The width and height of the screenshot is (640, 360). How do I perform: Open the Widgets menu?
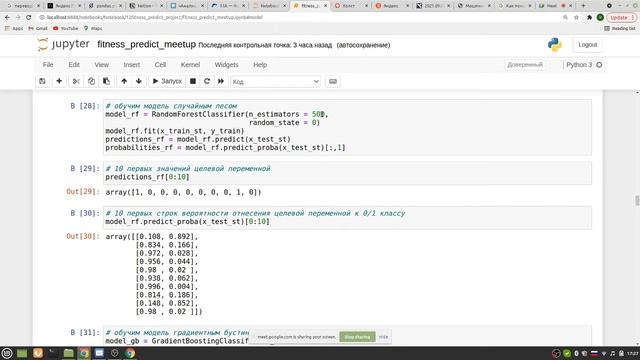pos(226,64)
